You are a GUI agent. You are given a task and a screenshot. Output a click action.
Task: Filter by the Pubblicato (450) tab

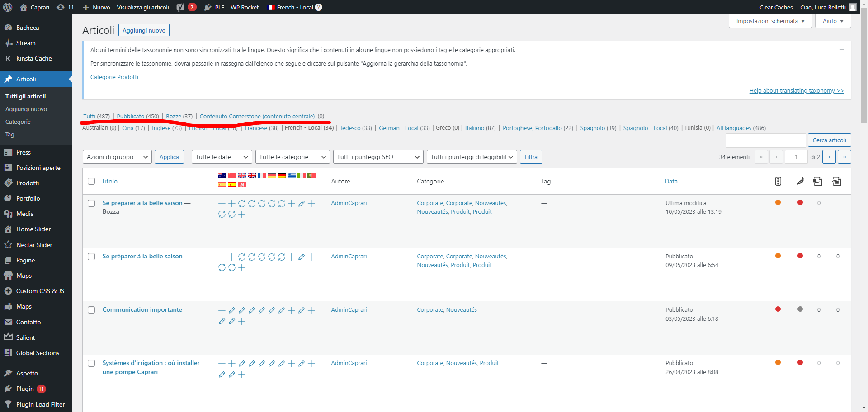(x=138, y=116)
